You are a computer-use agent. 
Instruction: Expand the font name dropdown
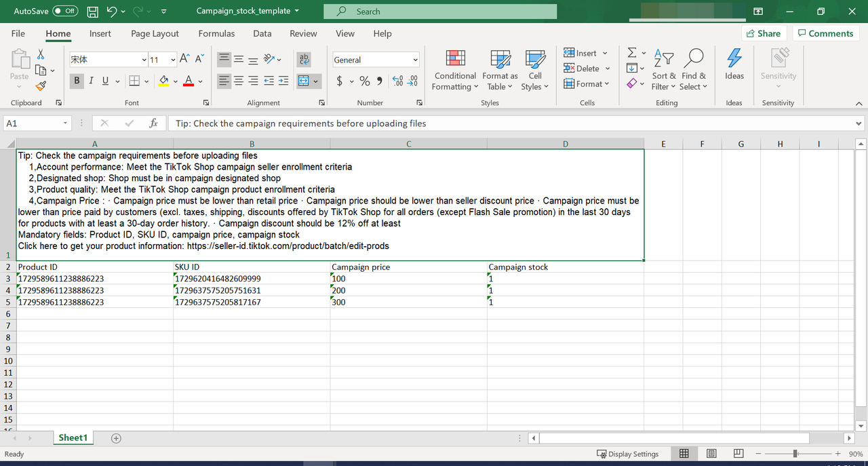point(144,60)
